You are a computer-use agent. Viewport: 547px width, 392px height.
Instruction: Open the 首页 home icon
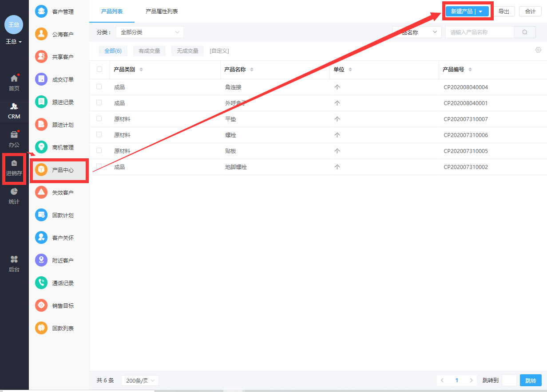click(14, 78)
